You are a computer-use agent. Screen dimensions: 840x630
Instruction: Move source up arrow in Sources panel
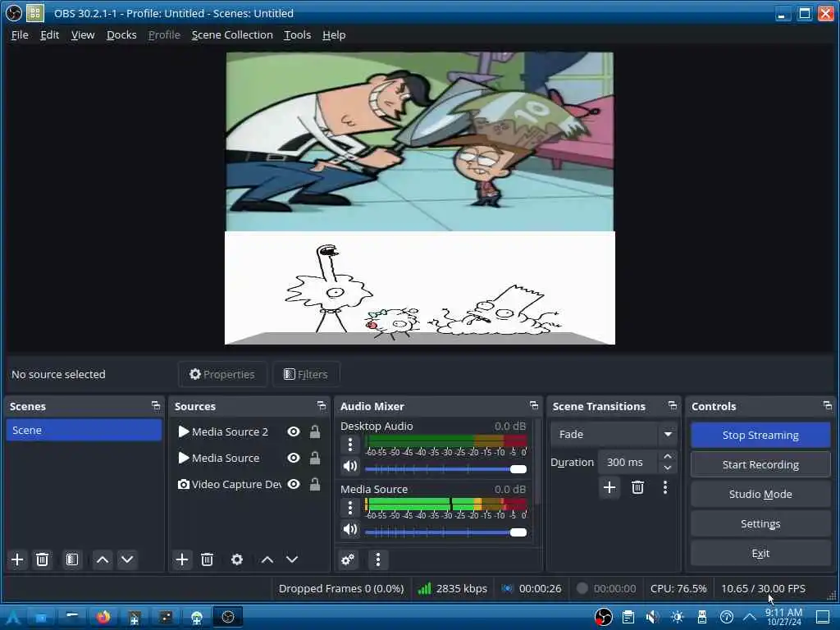[267, 559]
